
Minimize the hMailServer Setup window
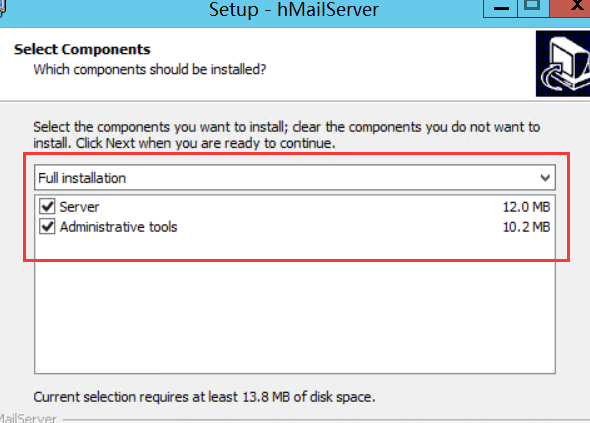tap(501, 8)
